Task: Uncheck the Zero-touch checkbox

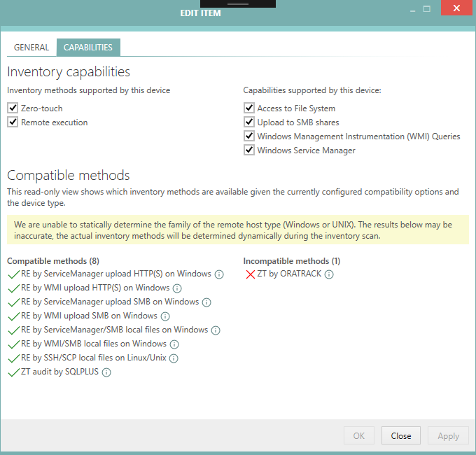Action: pyautogui.click(x=13, y=108)
